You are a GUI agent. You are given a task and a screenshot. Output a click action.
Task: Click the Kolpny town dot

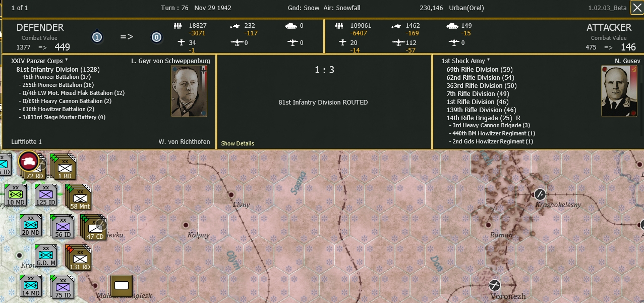(185, 225)
